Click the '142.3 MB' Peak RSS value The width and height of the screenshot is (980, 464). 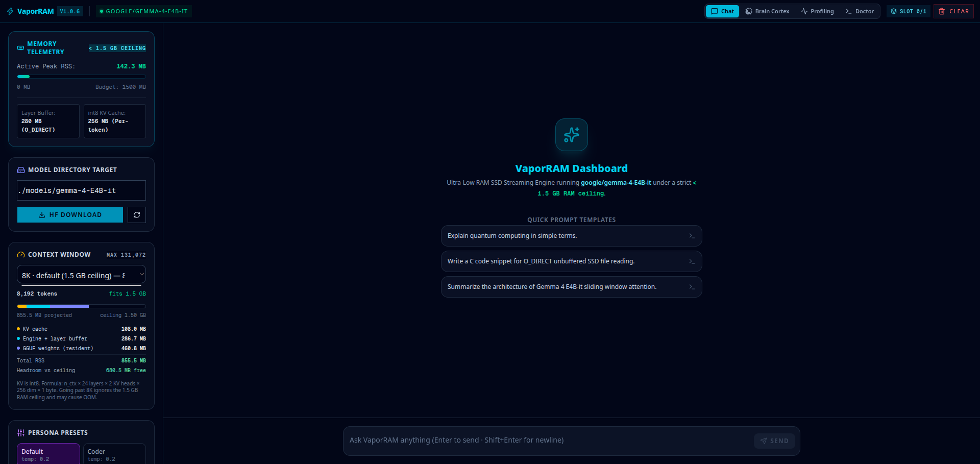tap(131, 66)
